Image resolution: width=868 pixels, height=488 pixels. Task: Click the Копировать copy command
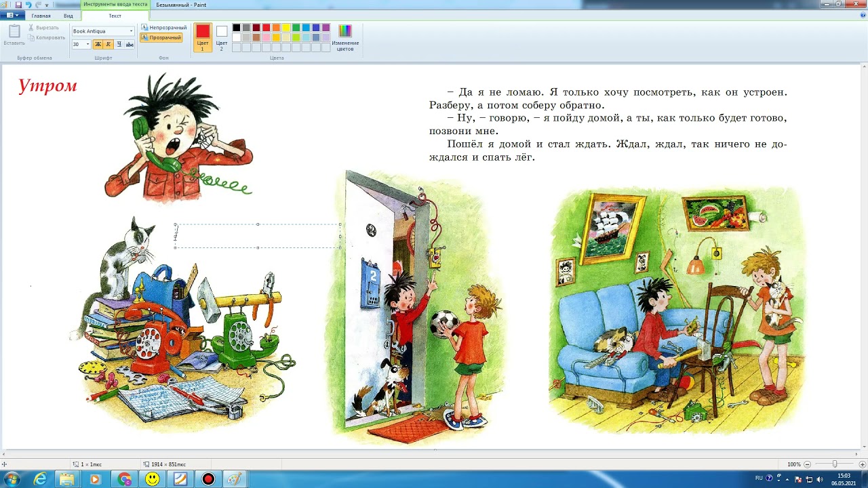(x=46, y=37)
